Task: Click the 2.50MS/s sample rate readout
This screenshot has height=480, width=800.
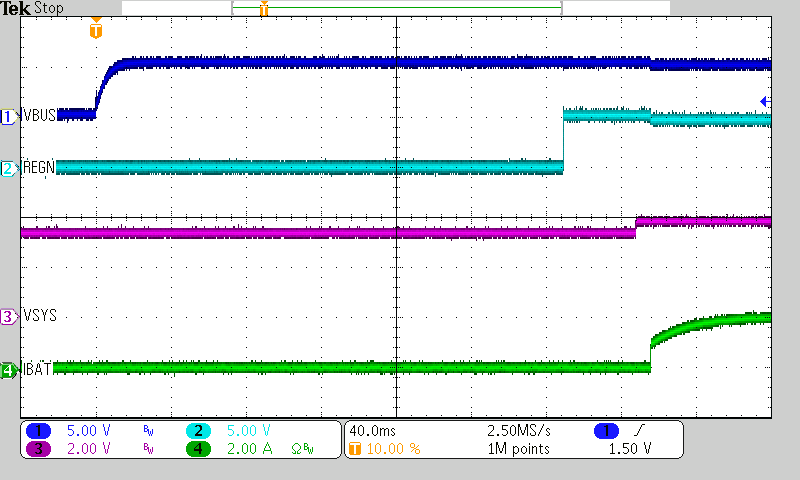Action: [x=517, y=431]
